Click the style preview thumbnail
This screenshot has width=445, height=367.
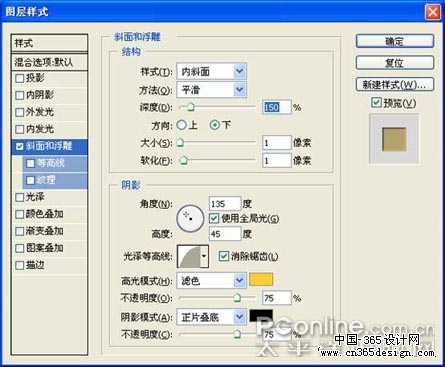[394, 139]
